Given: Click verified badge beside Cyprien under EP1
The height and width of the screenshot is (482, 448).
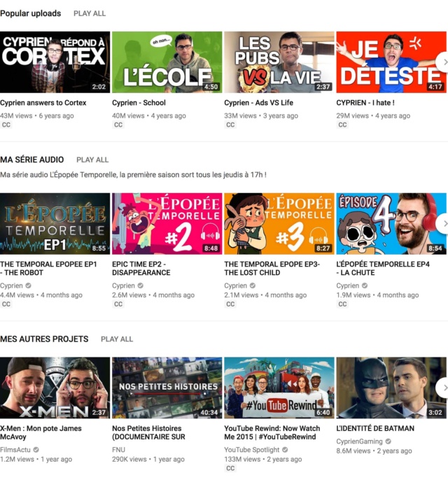Looking at the screenshot, I should (x=28, y=285).
